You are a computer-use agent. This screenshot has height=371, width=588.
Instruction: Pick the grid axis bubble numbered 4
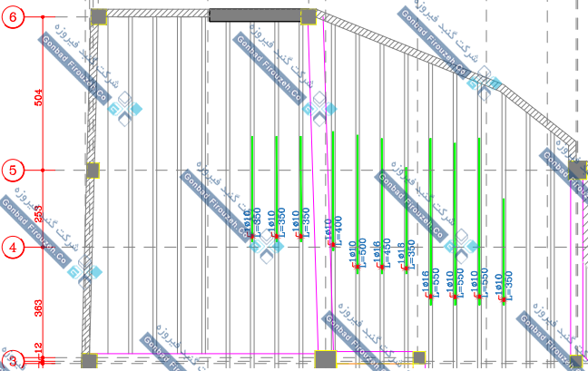click(x=12, y=246)
